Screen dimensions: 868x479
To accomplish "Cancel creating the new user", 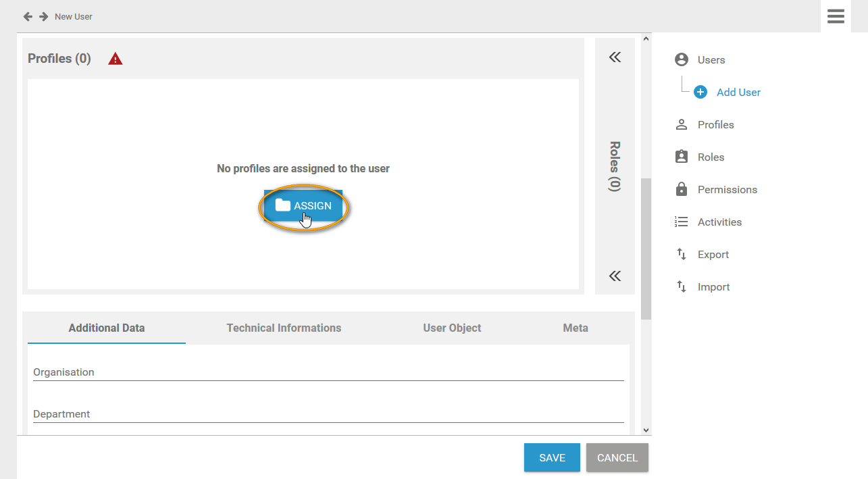I will click(617, 457).
